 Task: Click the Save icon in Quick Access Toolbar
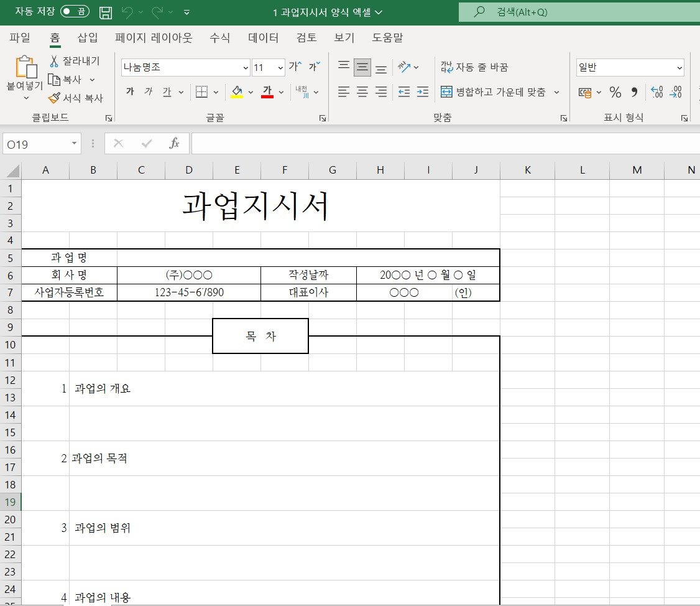pos(105,12)
